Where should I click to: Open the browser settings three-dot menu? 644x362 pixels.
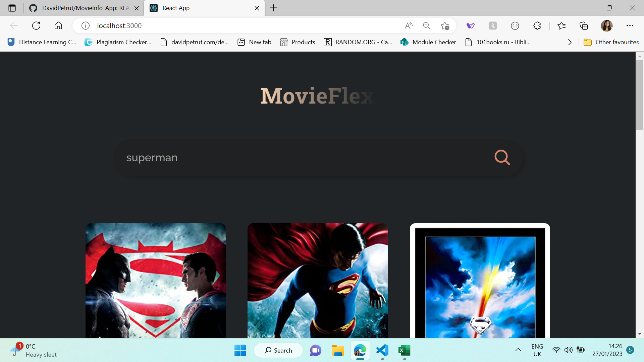(630, 25)
